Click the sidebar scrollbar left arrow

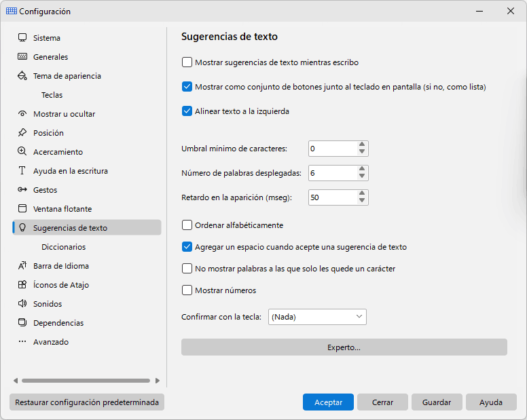click(16, 381)
